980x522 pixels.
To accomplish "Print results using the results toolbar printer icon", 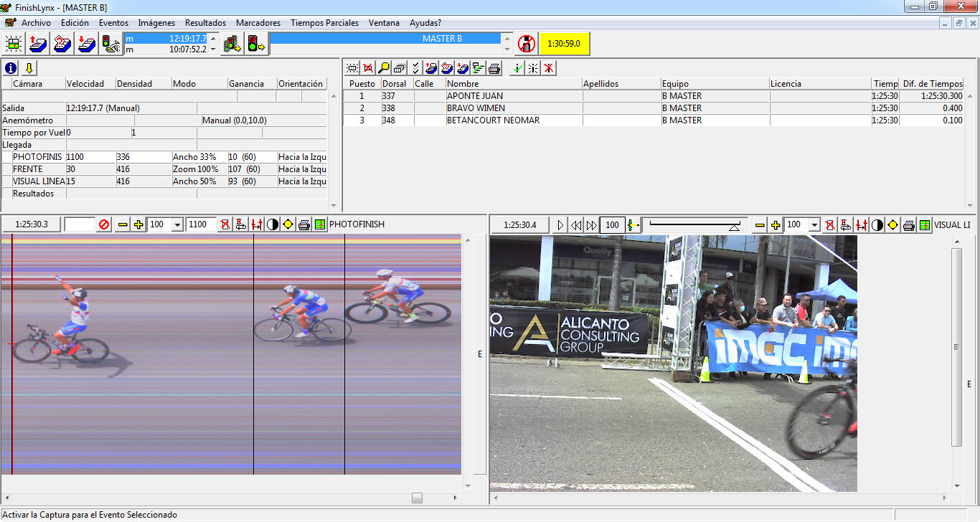I will pos(494,68).
